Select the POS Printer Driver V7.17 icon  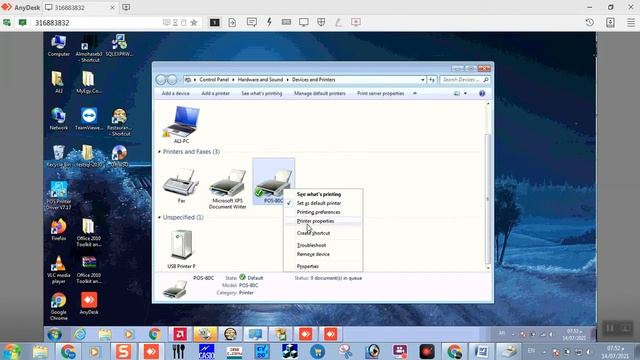pos(58,196)
